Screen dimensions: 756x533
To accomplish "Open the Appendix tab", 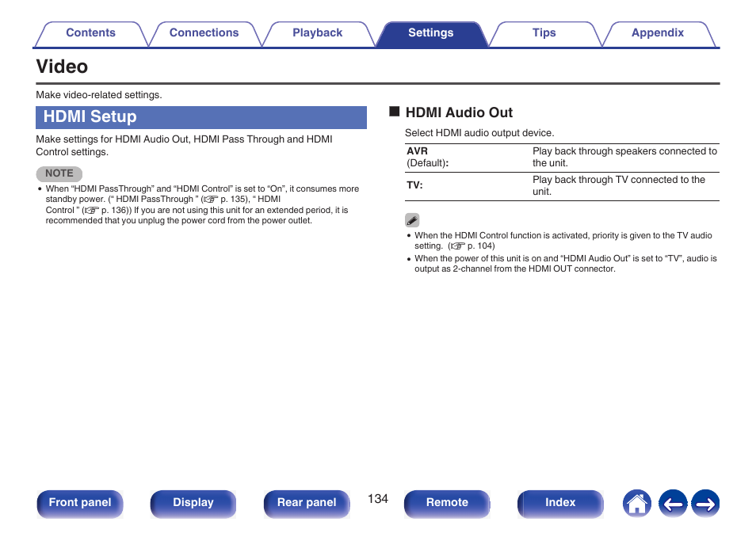I will point(658,33).
